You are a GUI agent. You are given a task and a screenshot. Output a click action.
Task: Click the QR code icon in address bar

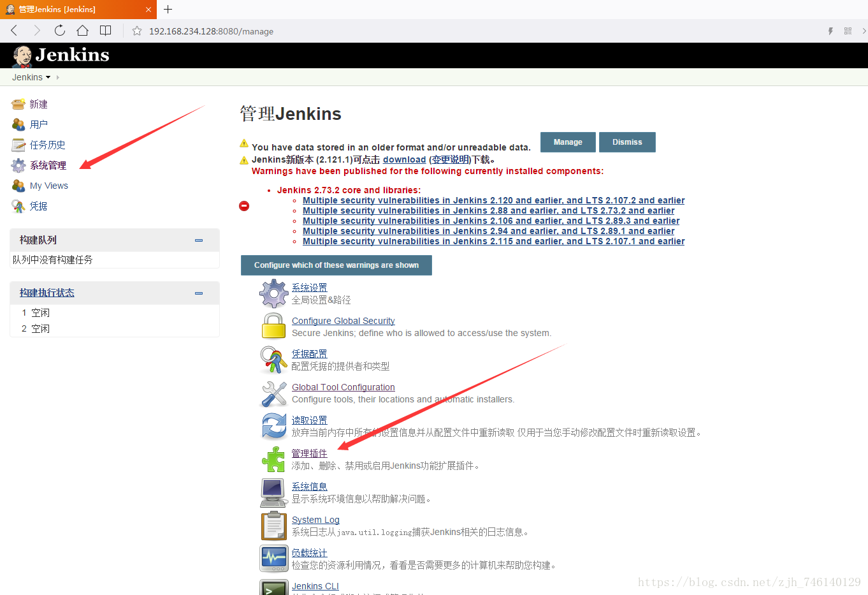[848, 31]
